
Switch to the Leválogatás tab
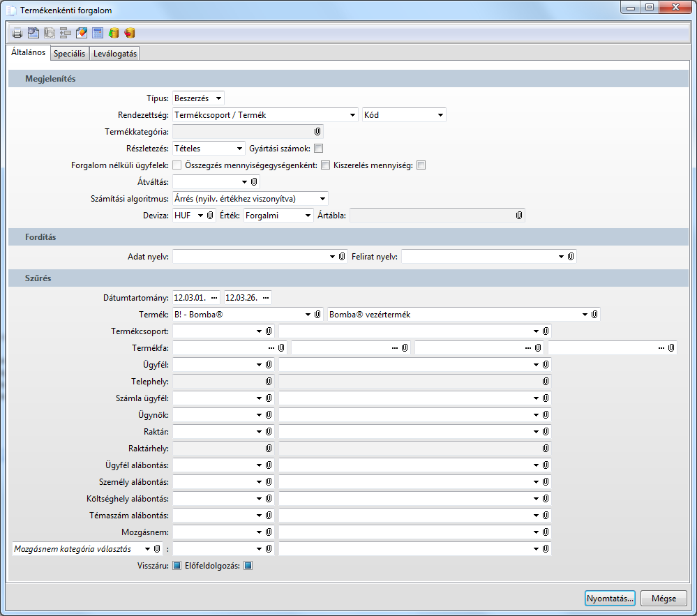click(116, 54)
